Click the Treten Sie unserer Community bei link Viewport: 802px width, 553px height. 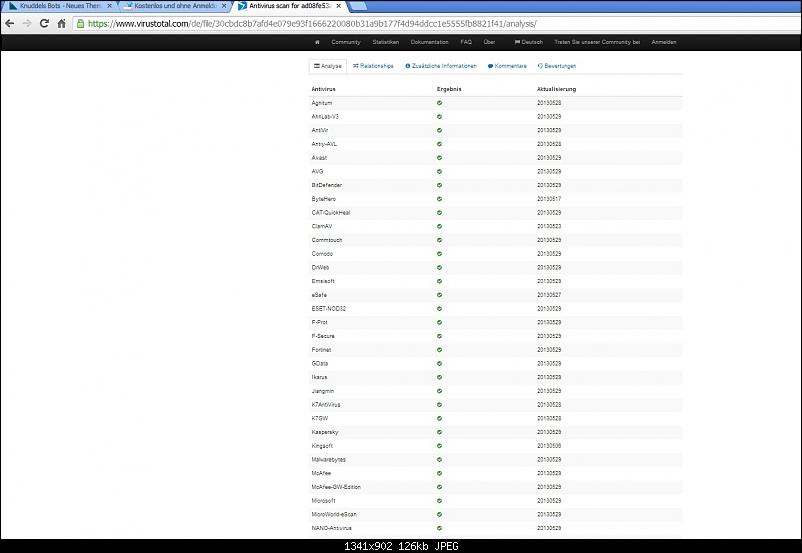[x=597, y=42]
